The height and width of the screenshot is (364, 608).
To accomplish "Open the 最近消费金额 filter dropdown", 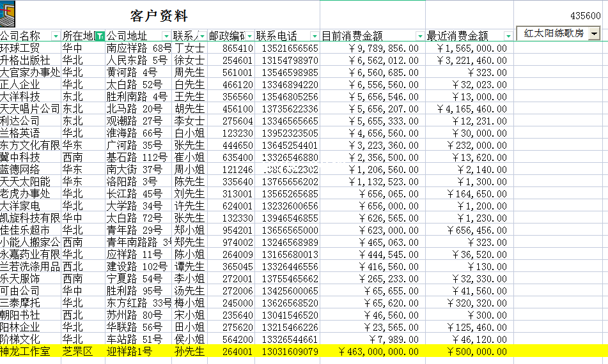I will pos(508,36).
